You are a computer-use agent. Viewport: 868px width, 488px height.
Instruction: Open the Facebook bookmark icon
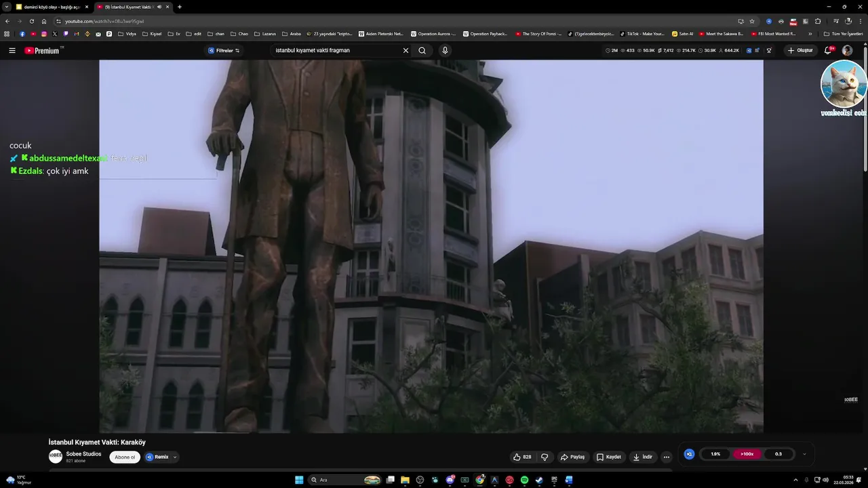click(x=22, y=34)
